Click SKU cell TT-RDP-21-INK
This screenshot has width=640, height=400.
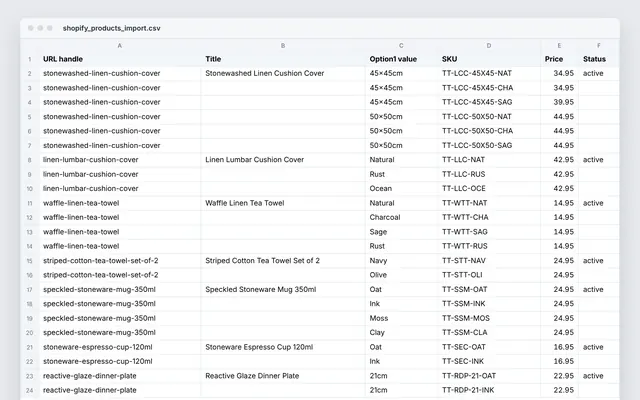click(x=489, y=391)
